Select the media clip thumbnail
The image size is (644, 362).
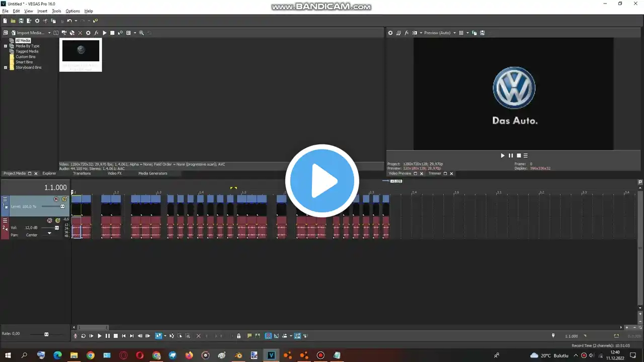click(x=80, y=55)
